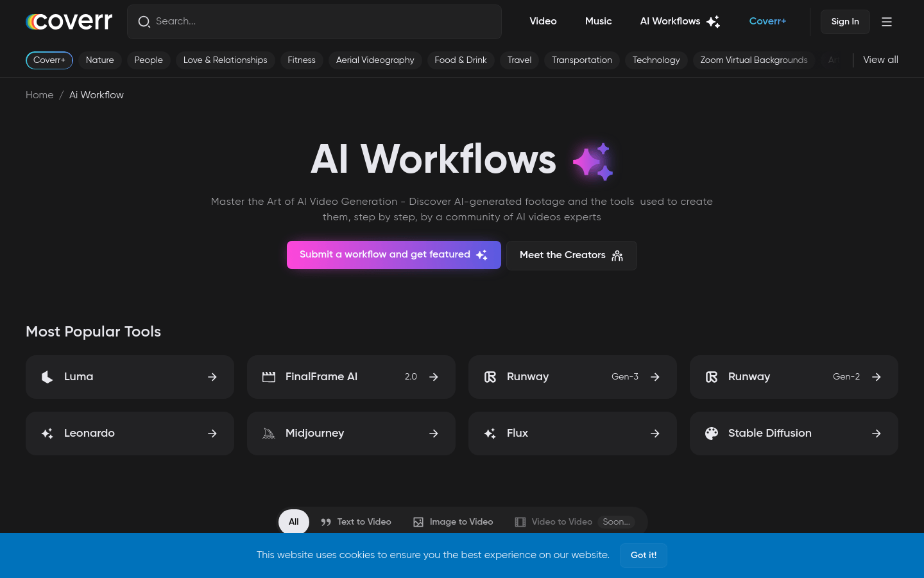This screenshot has height=578, width=924.
Task: Select the Transportation category chip
Action: click(x=582, y=60)
